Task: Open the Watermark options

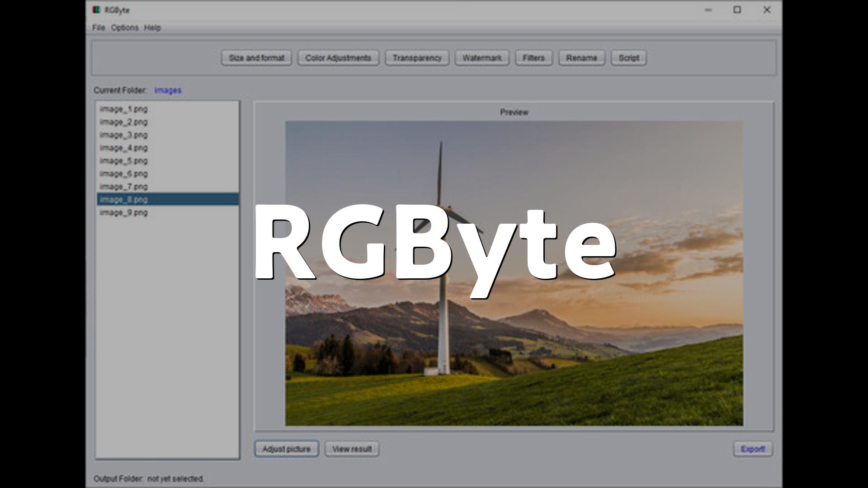Action: click(482, 58)
